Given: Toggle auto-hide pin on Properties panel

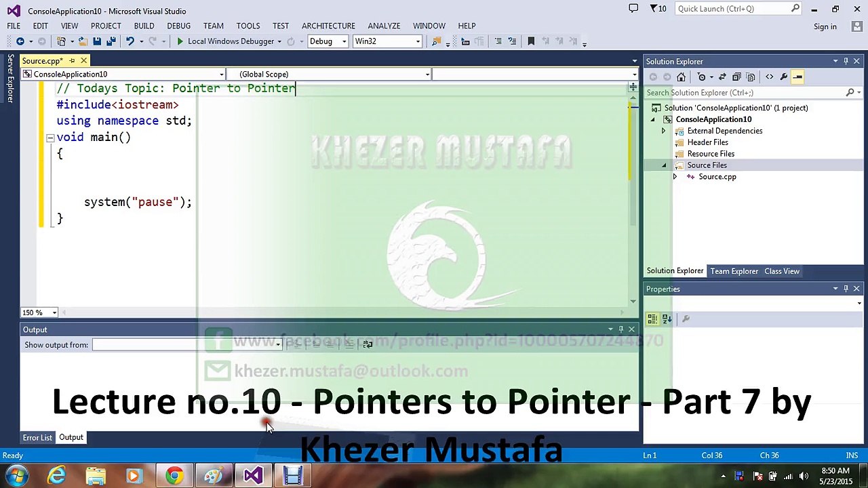Looking at the screenshot, I should point(846,289).
